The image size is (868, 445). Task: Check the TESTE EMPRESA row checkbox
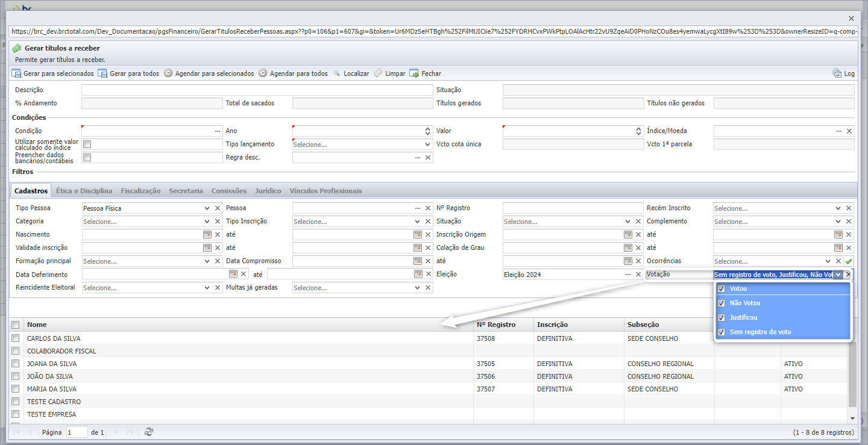[16, 414]
